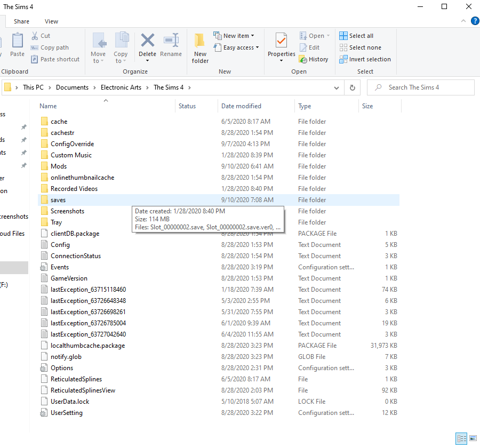Select the UserData.lock file

click(x=70, y=402)
